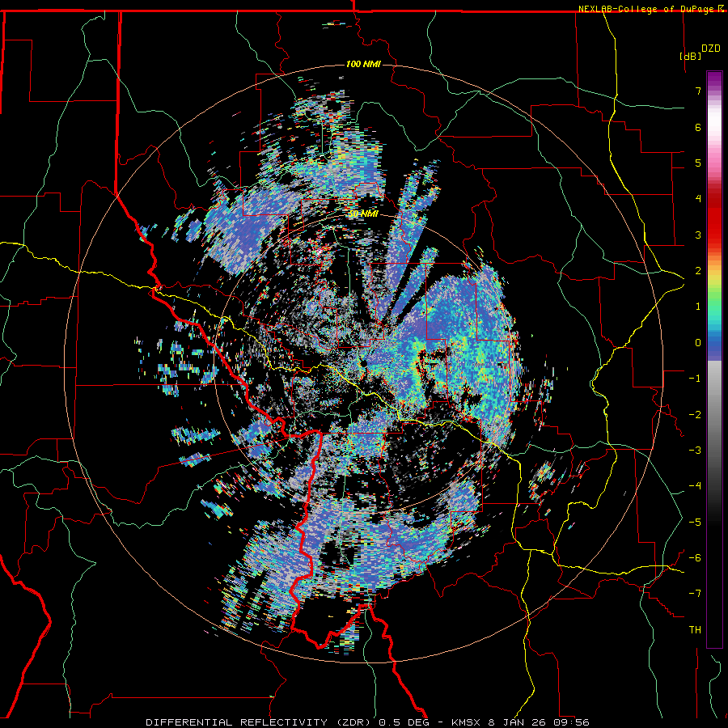This screenshot has width=728, height=728.
Task: Select the 2 dB scale value
Action: tap(698, 271)
